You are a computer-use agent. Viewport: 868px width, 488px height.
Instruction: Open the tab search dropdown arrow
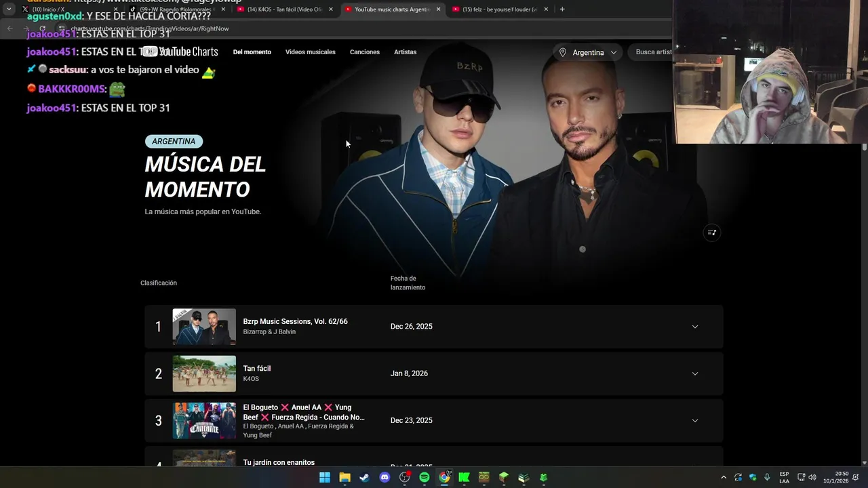pyautogui.click(x=9, y=9)
